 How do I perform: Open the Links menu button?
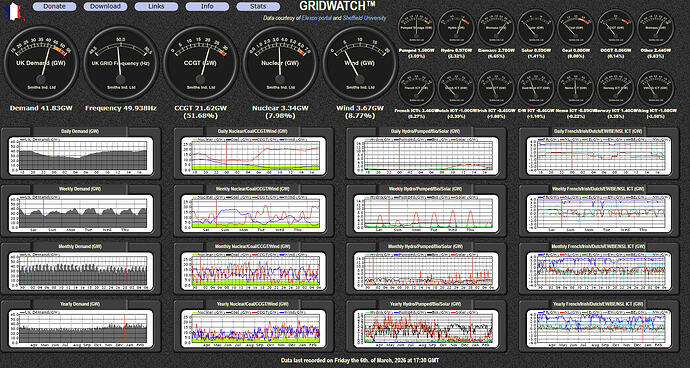156,7
